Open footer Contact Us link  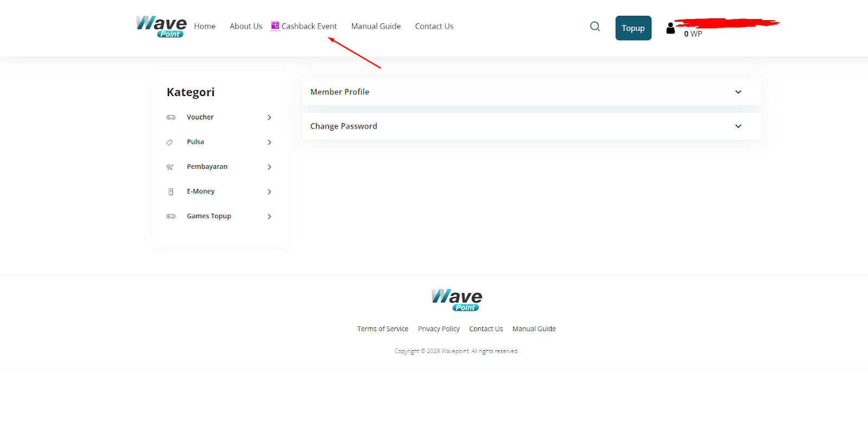point(486,329)
